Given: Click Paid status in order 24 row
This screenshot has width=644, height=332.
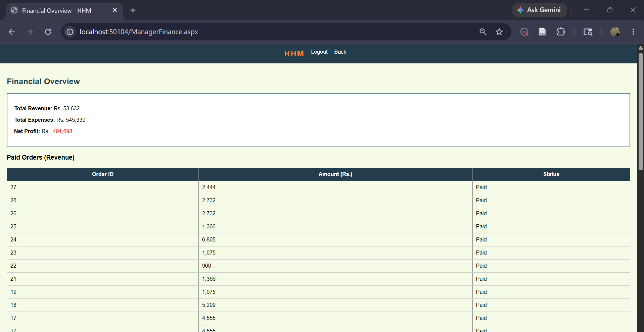Looking at the screenshot, I should click(551, 240).
